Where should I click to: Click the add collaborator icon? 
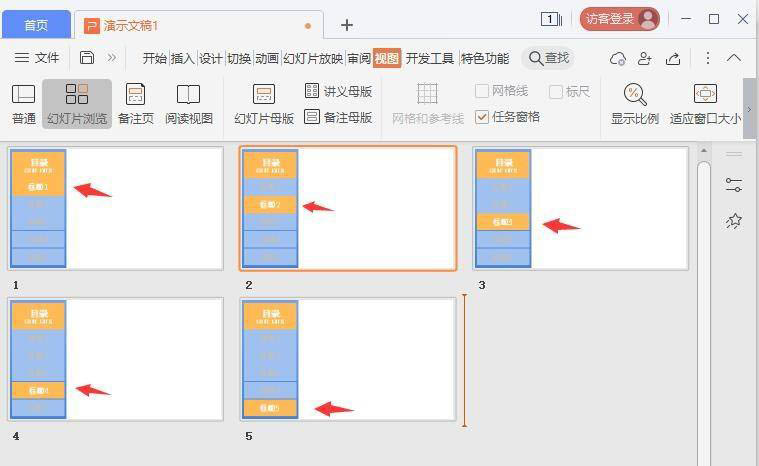pyautogui.click(x=645, y=59)
